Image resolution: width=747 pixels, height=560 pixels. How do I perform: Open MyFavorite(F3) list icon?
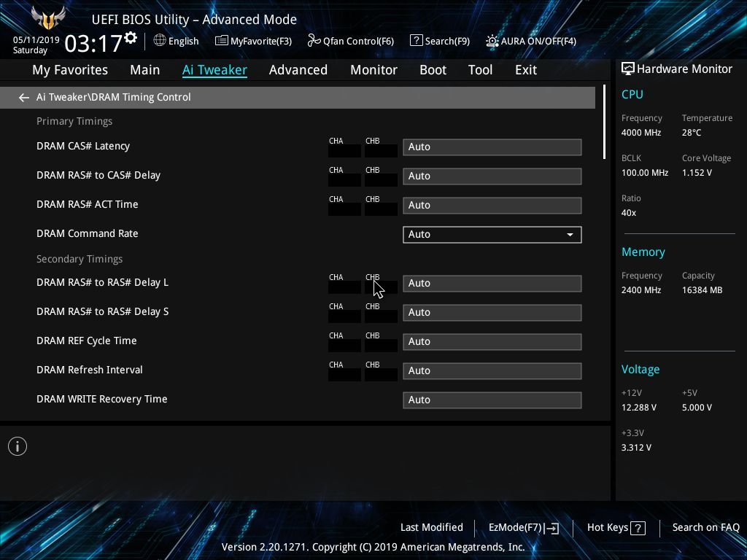point(222,41)
